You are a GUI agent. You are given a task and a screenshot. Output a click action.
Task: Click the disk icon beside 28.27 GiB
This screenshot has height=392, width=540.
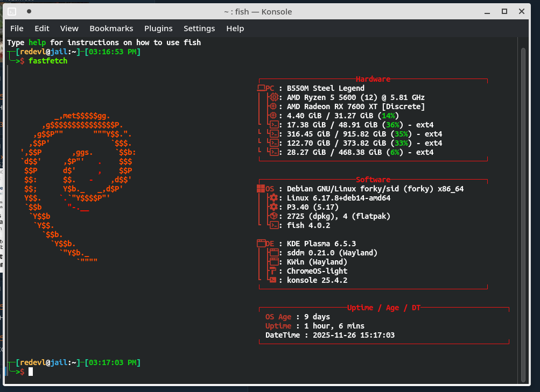tap(274, 152)
